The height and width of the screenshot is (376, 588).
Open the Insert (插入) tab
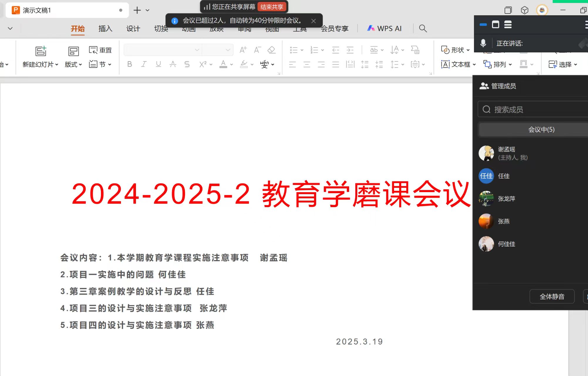pyautogui.click(x=105, y=28)
